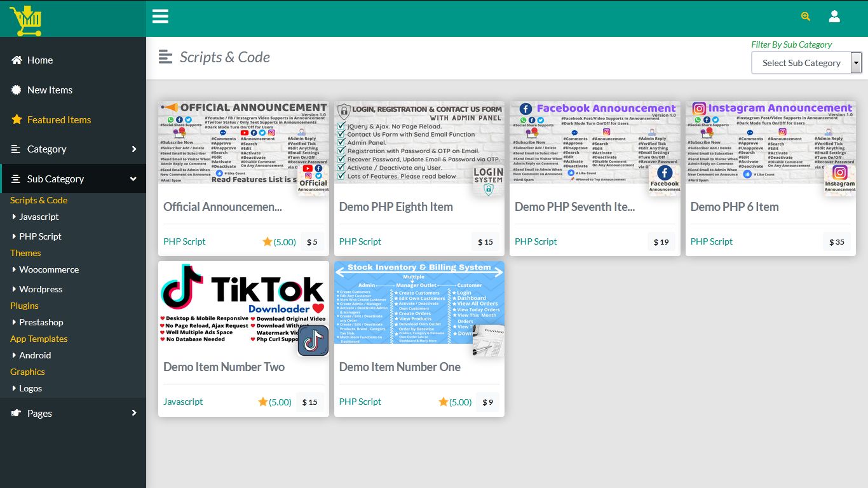Open the Facebook Announcement thumbnail
Screen dimensions: 868x488
595,143
